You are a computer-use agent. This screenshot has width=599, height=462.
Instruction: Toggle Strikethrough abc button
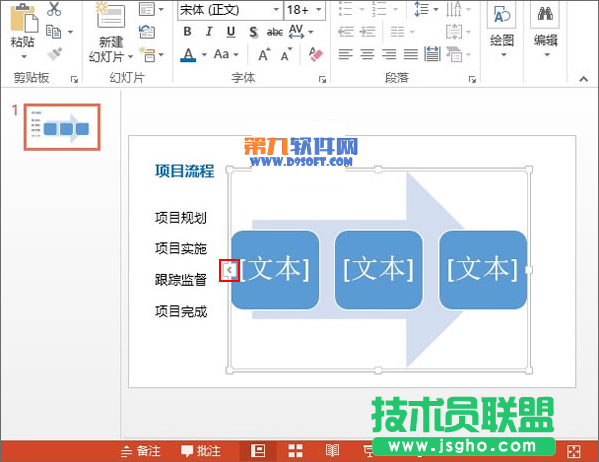275,32
